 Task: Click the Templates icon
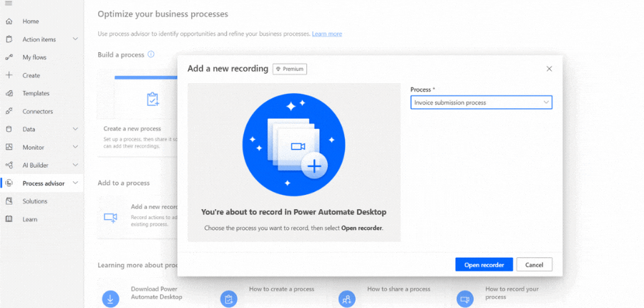point(9,93)
